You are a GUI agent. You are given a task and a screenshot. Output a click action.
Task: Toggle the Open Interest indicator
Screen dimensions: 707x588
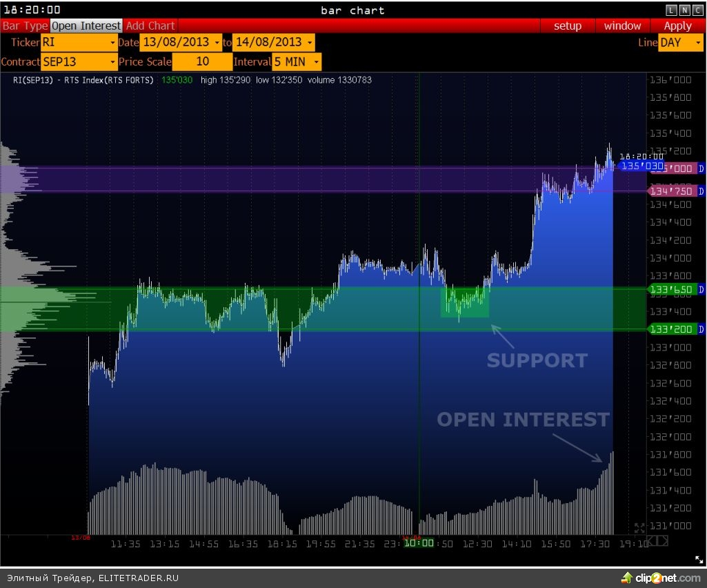[86, 26]
